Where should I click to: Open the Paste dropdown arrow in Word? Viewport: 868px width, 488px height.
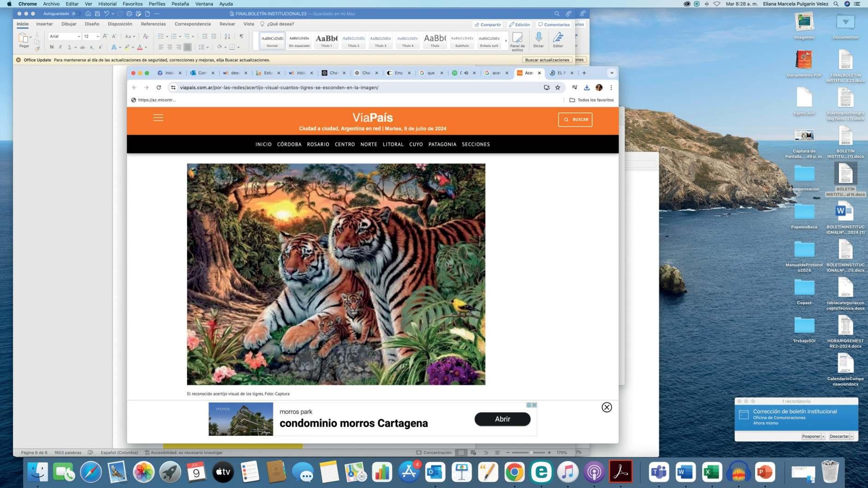(x=30, y=37)
